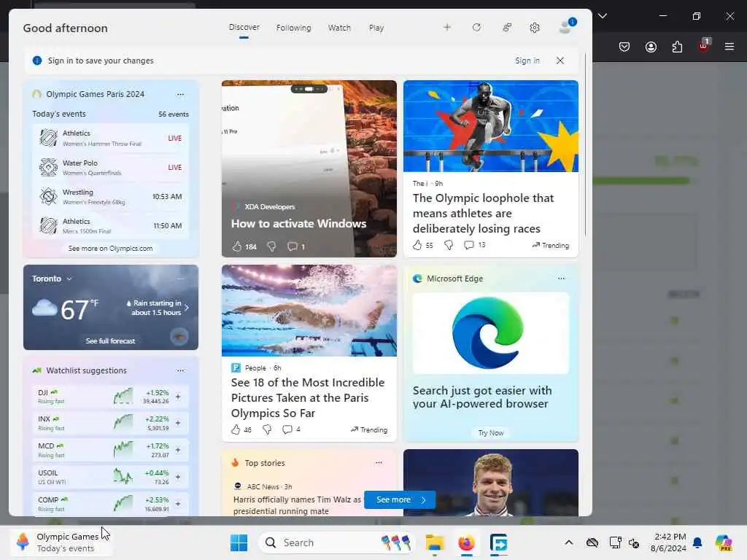
Task: Expand the rain forecast chevron
Action: point(186,308)
